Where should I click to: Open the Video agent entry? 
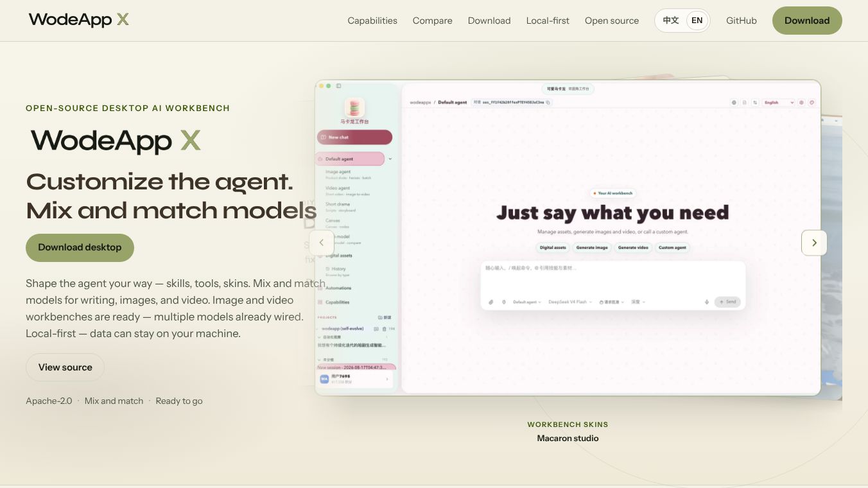(x=347, y=191)
